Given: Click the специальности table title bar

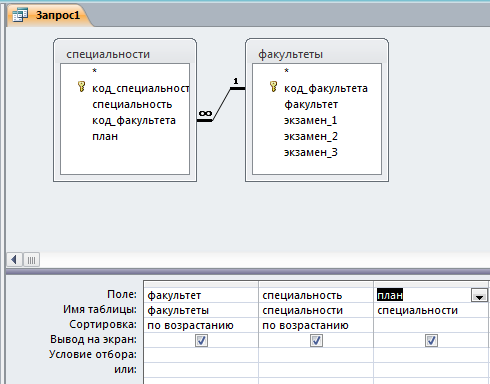Looking at the screenshot, I should point(125,53).
